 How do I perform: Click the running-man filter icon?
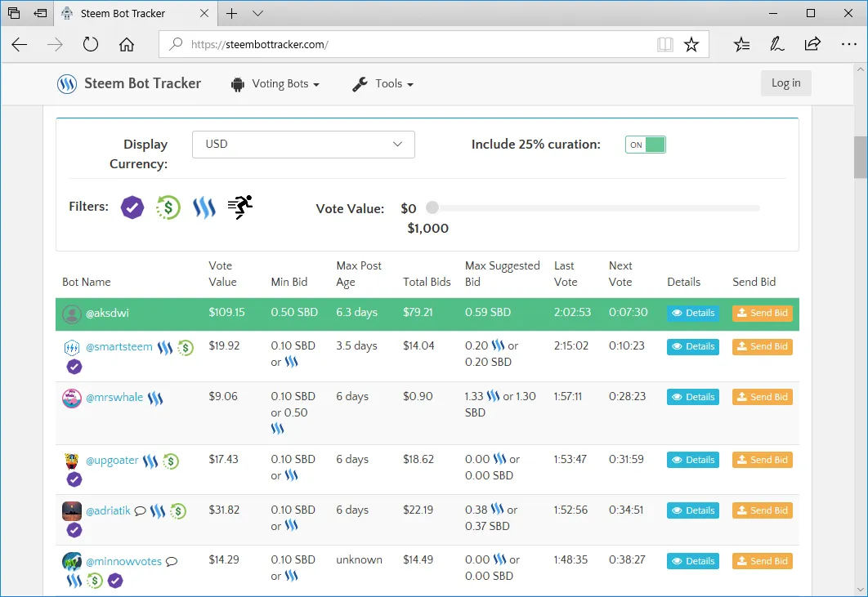240,207
